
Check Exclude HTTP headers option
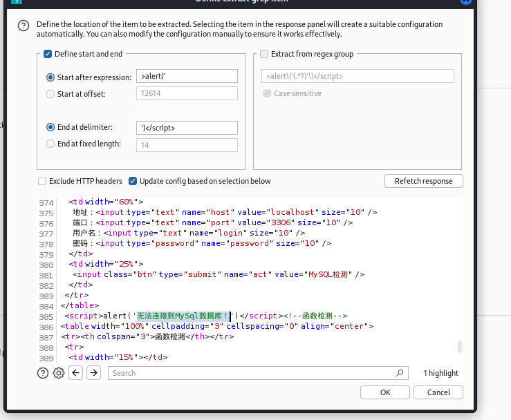coord(43,181)
